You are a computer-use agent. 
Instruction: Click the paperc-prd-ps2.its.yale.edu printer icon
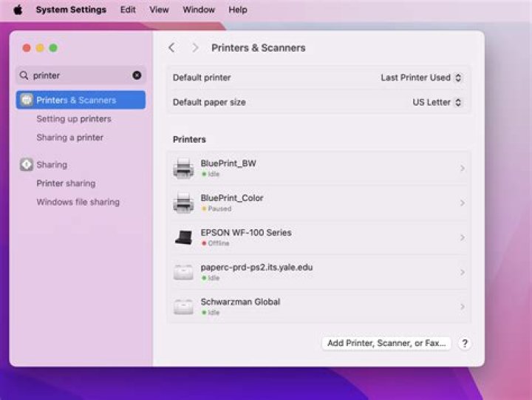[183, 272]
